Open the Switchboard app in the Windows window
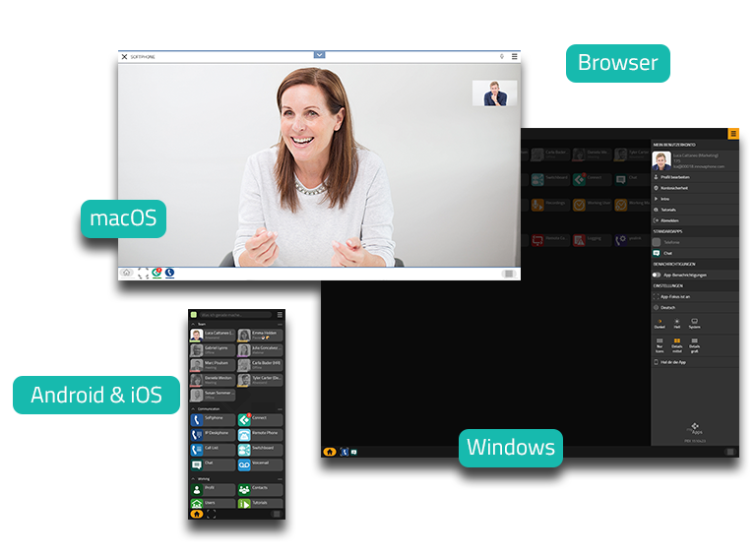 pos(549,179)
